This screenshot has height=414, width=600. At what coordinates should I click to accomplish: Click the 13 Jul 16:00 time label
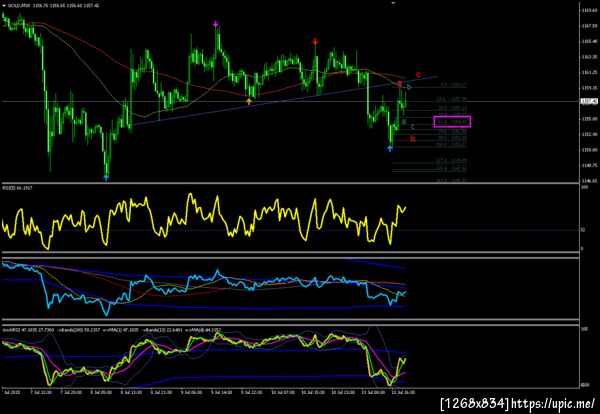click(x=403, y=392)
